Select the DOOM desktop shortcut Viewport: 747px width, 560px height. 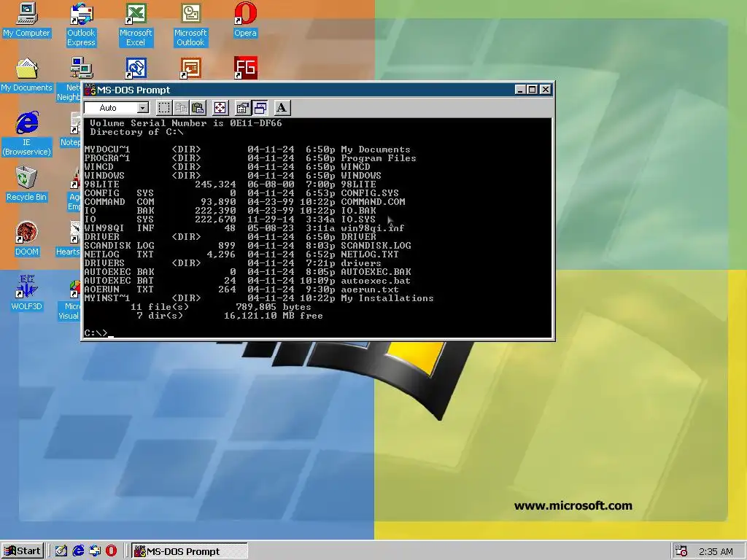[x=26, y=239]
